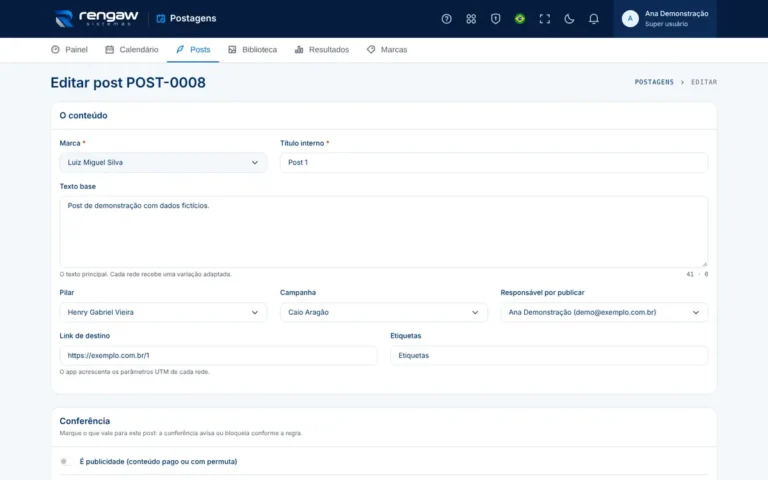Toggle the É publicidade switch
768x480 pixels.
point(66,461)
